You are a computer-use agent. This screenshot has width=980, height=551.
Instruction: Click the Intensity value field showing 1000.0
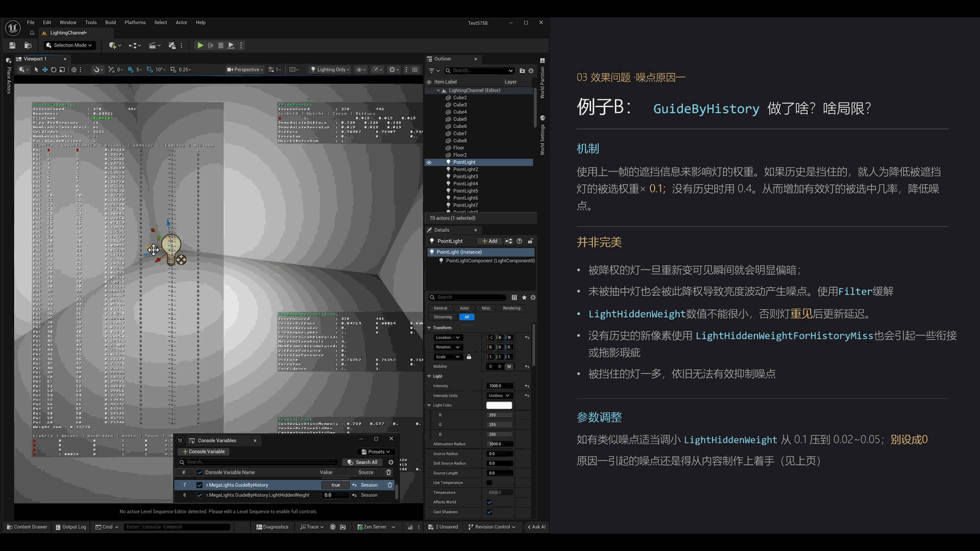point(500,386)
